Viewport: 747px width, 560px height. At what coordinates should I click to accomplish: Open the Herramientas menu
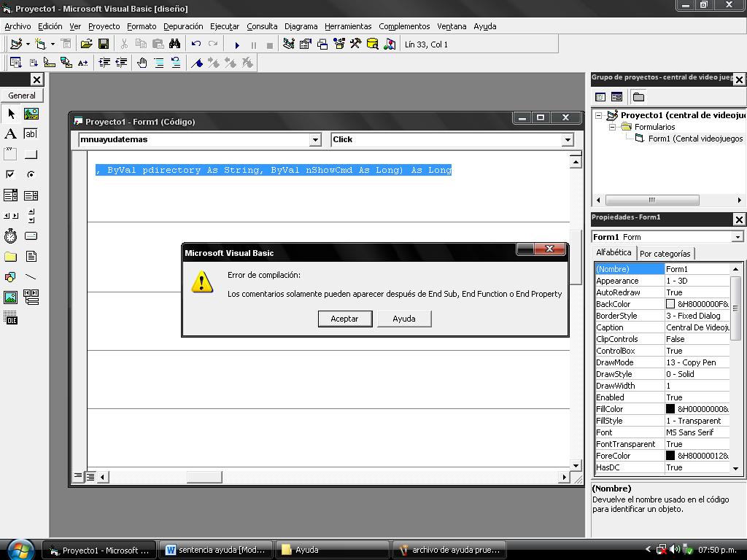click(x=348, y=27)
